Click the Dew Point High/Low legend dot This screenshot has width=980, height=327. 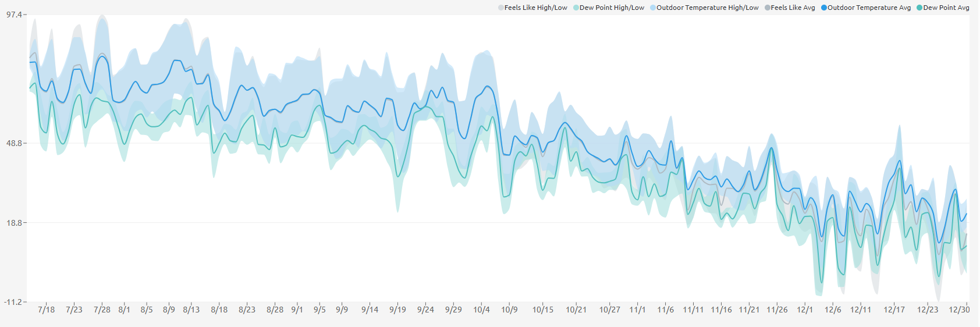click(576, 8)
